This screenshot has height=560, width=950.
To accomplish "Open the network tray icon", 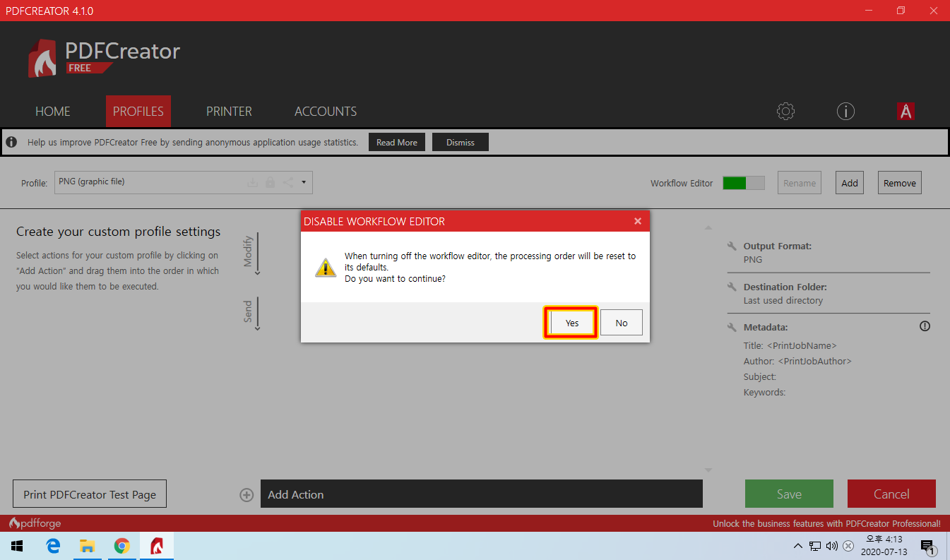I will pos(815,546).
